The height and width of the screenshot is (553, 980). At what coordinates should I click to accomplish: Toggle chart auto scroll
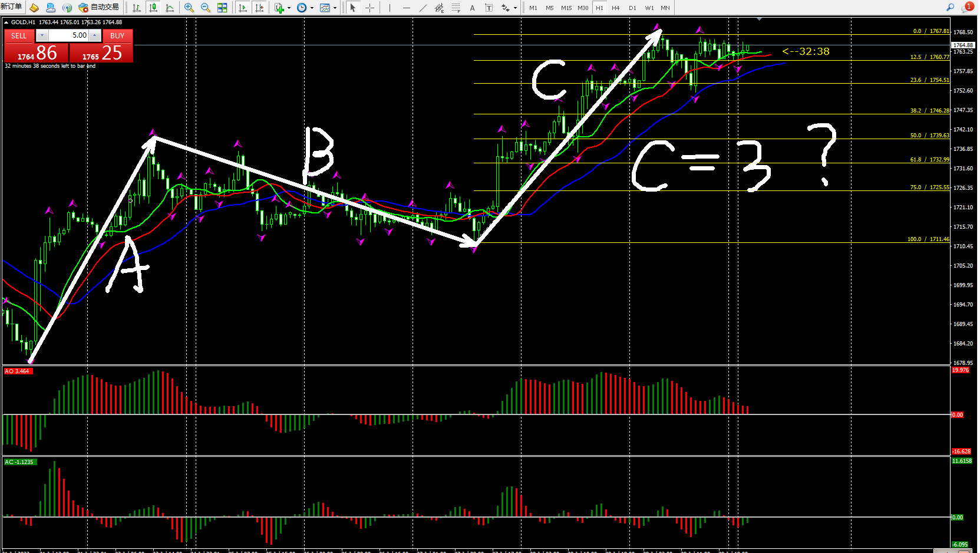click(x=242, y=8)
